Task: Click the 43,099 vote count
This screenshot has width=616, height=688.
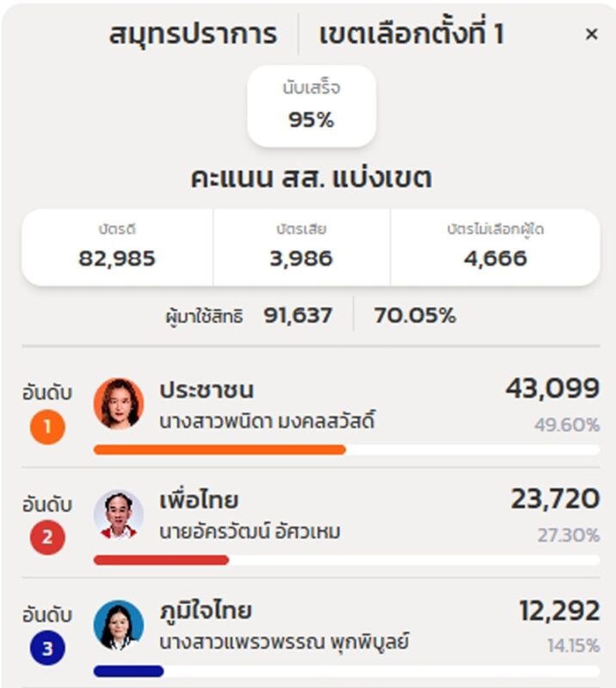Action: (x=552, y=389)
